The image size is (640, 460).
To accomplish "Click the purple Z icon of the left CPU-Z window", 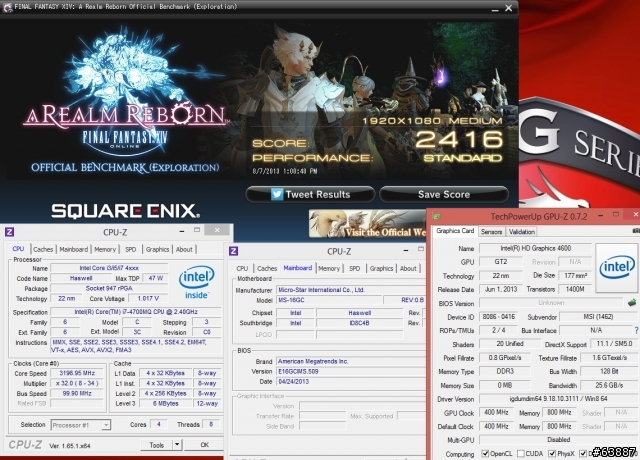I will 9,232.
